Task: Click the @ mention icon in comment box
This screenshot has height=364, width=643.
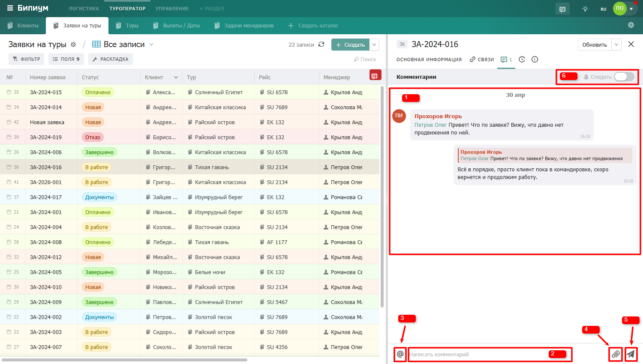Action: coord(400,354)
